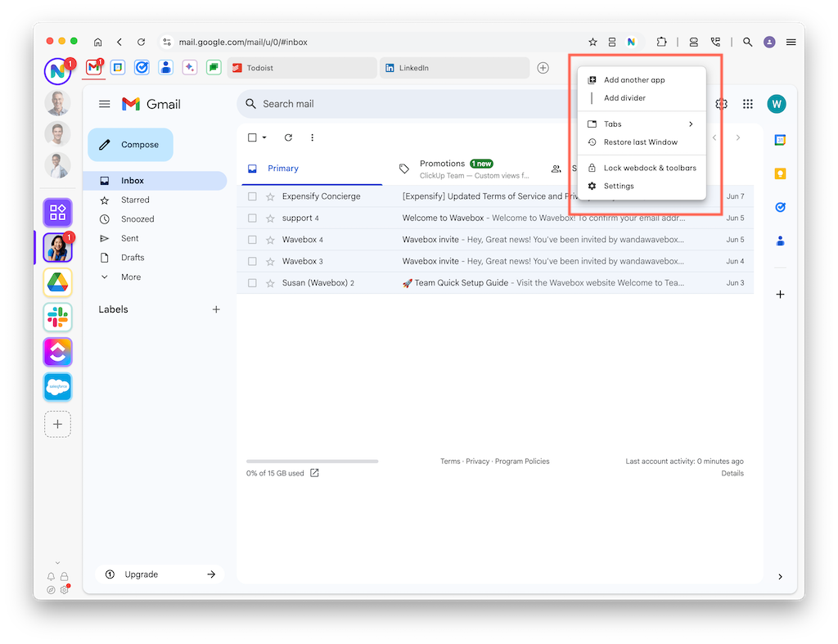The width and height of the screenshot is (838, 644).
Task: Tick the checkbox for the Wavebox Jun 4 invite email
Action: point(252,261)
